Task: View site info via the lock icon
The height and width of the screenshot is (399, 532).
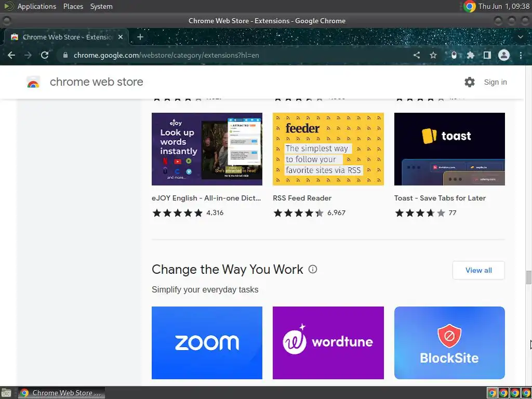Action: (x=65, y=55)
